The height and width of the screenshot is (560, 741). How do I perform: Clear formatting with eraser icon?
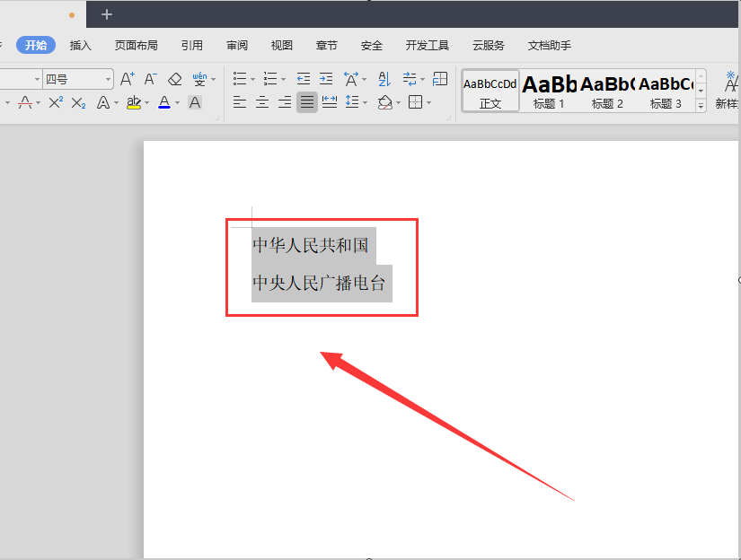(x=175, y=79)
